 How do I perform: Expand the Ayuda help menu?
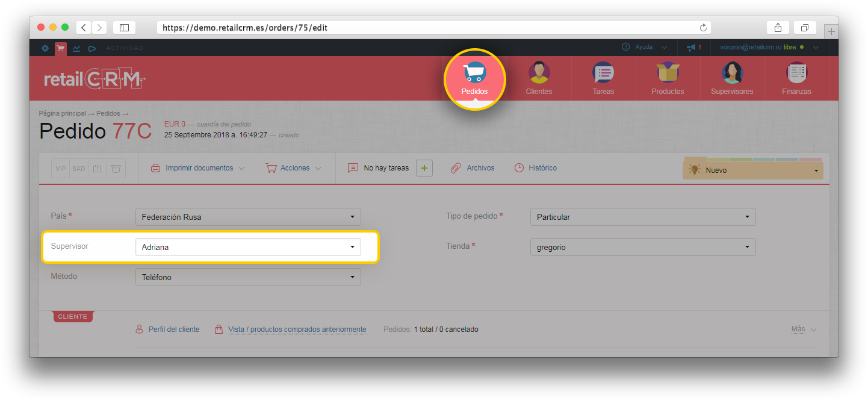coord(645,47)
